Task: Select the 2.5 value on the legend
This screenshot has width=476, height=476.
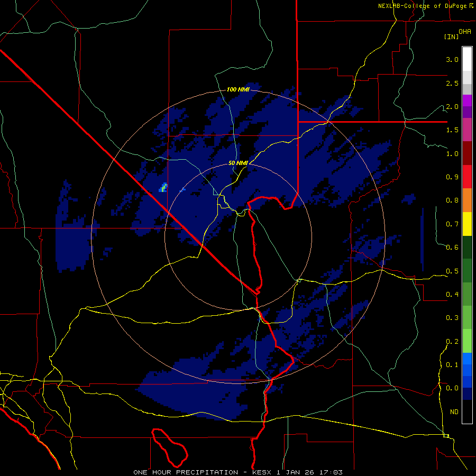Action: pyautogui.click(x=452, y=83)
